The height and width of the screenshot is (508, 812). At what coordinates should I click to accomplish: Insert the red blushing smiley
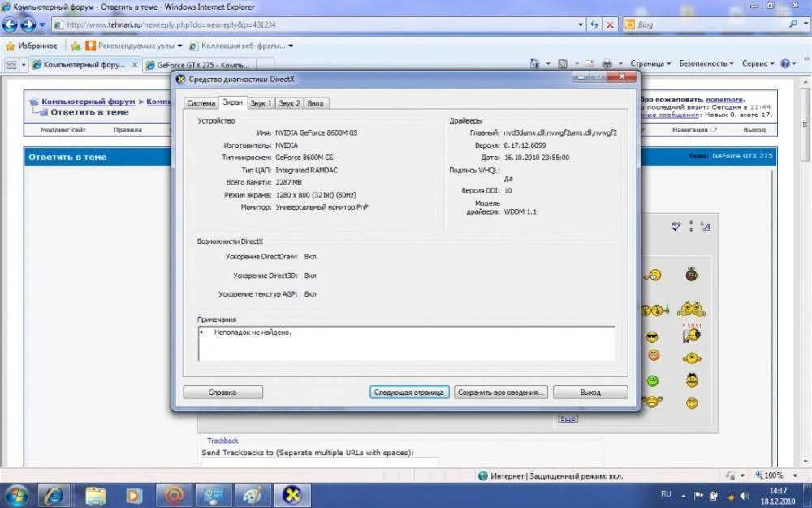coord(654,355)
